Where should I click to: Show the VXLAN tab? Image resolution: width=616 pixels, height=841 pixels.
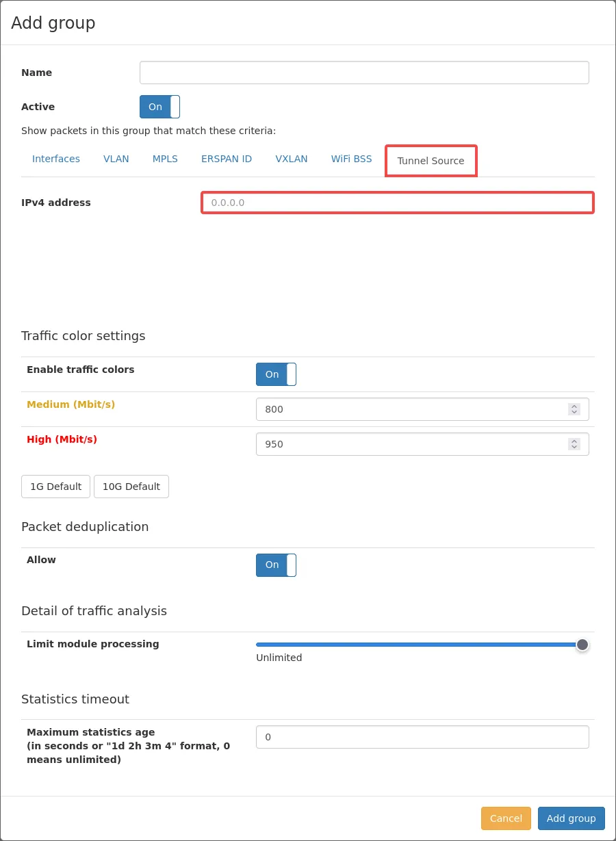coord(292,159)
